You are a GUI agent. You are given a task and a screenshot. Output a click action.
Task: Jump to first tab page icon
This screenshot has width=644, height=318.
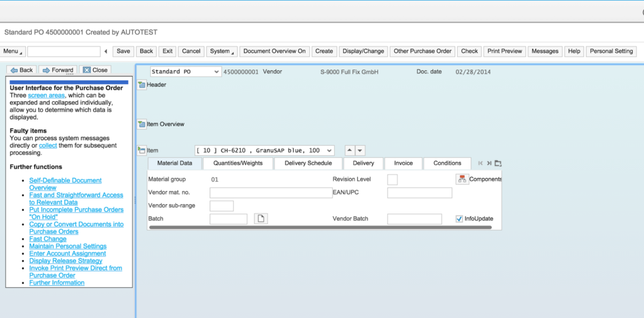point(480,163)
